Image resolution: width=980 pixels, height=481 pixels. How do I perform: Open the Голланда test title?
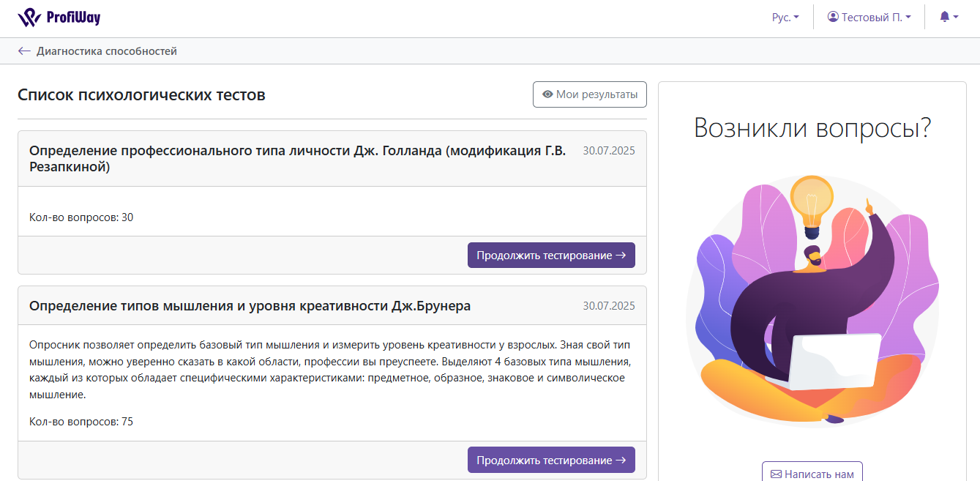click(x=297, y=159)
